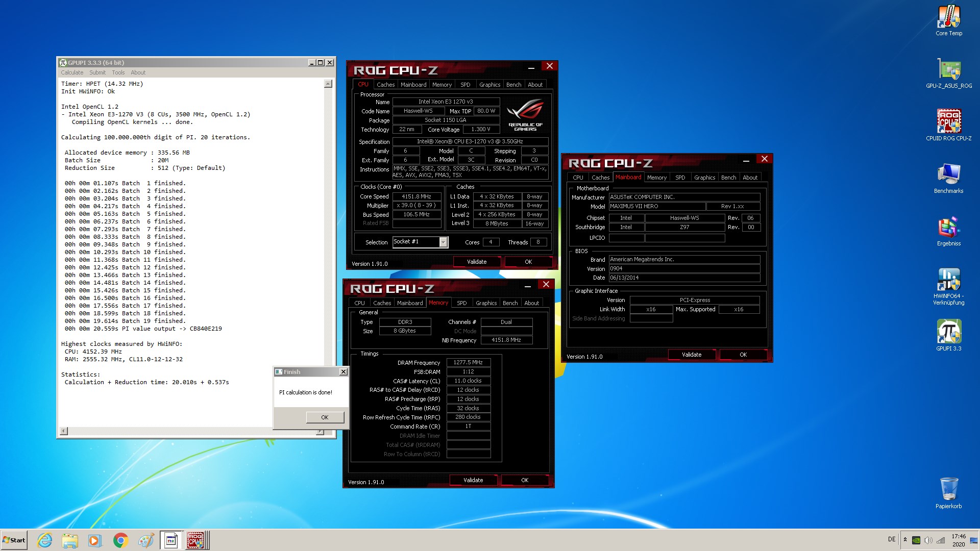This screenshot has width=980, height=551.
Task: Close the Finish dialog
Action: pos(344,372)
